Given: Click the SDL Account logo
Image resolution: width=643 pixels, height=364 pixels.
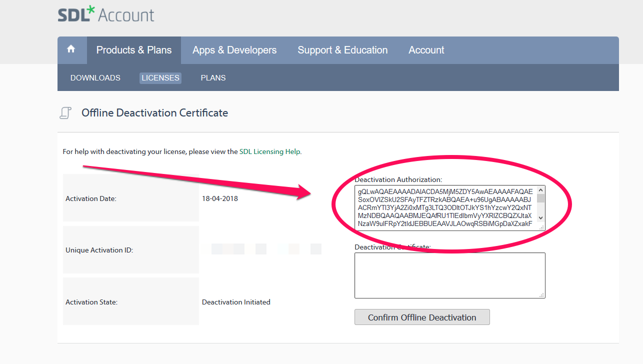Looking at the screenshot, I should click(x=106, y=14).
